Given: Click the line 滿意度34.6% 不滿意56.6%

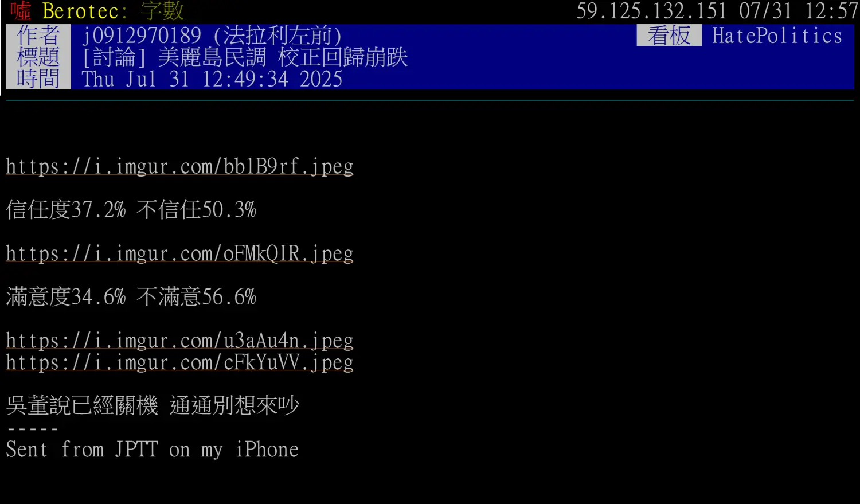Looking at the screenshot, I should point(131,297).
